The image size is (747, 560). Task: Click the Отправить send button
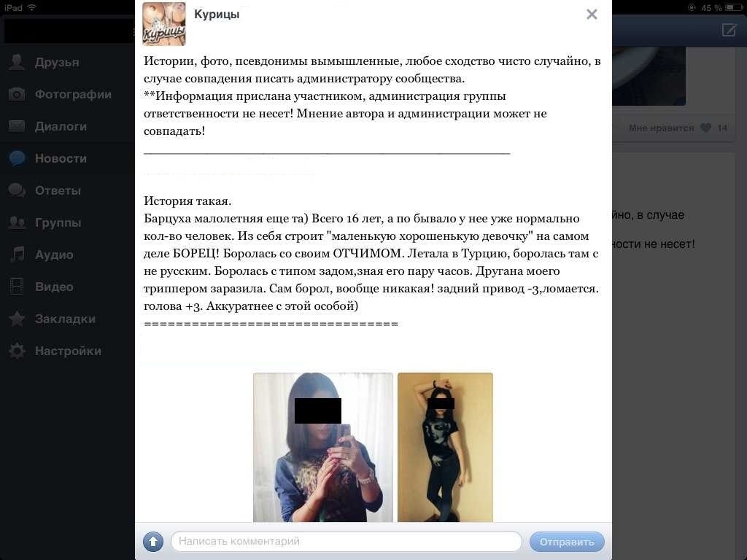(x=567, y=542)
